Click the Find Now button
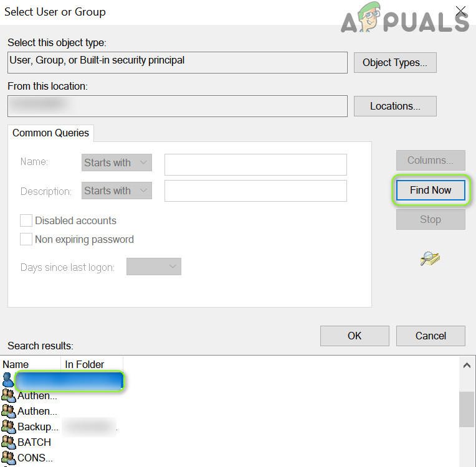The height and width of the screenshot is (467, 476). 430,191
